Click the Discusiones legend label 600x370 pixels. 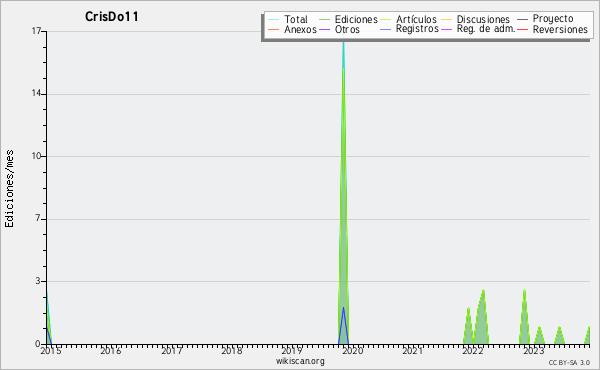pos(483,19)
